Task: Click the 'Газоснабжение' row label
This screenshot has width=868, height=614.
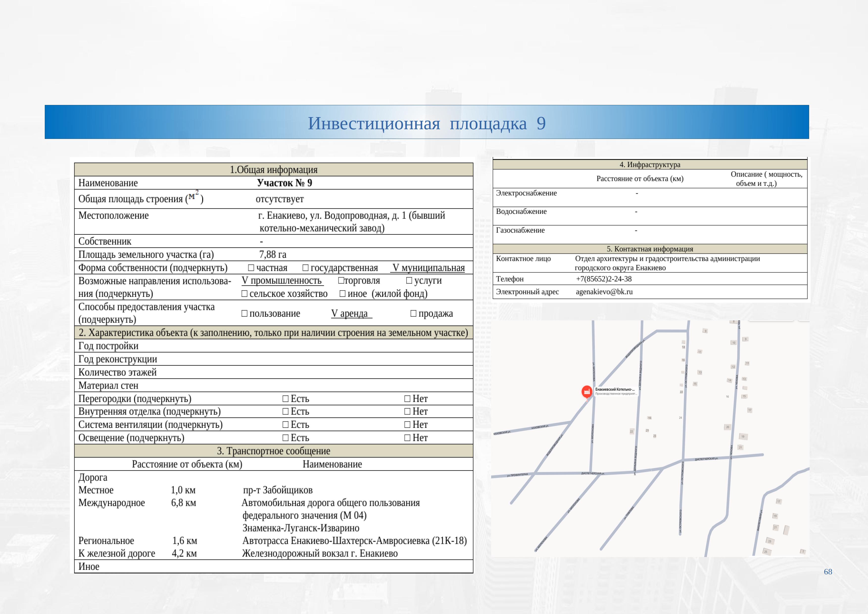Action: tap(520, 230)
